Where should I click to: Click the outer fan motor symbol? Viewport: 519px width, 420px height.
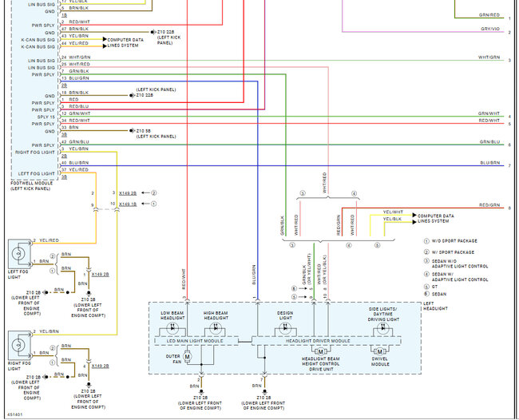click(x=188, y=356)
